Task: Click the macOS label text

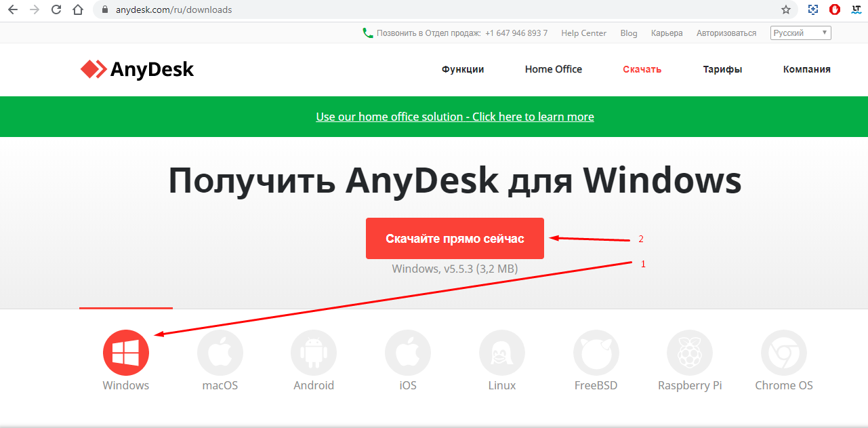Action: [220, 385]
